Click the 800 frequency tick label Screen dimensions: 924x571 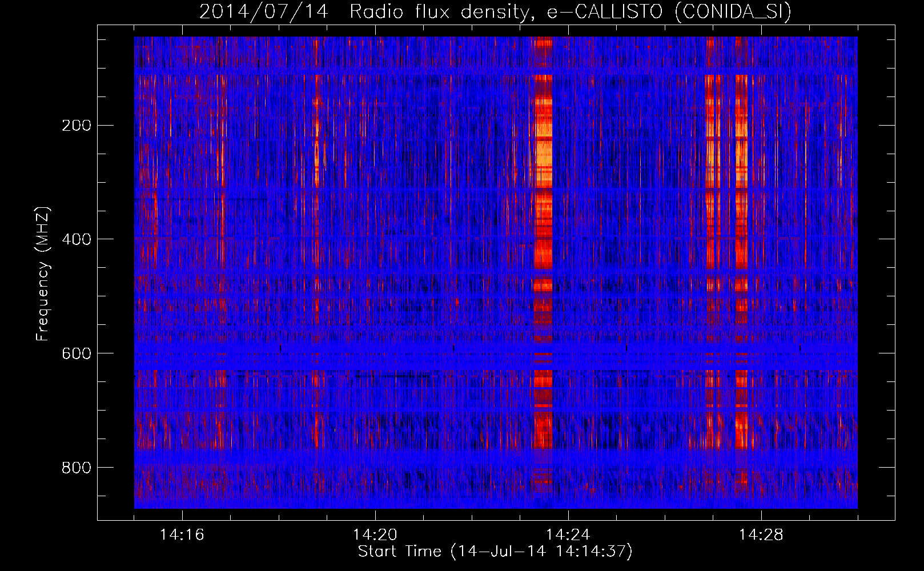point(77,468)
